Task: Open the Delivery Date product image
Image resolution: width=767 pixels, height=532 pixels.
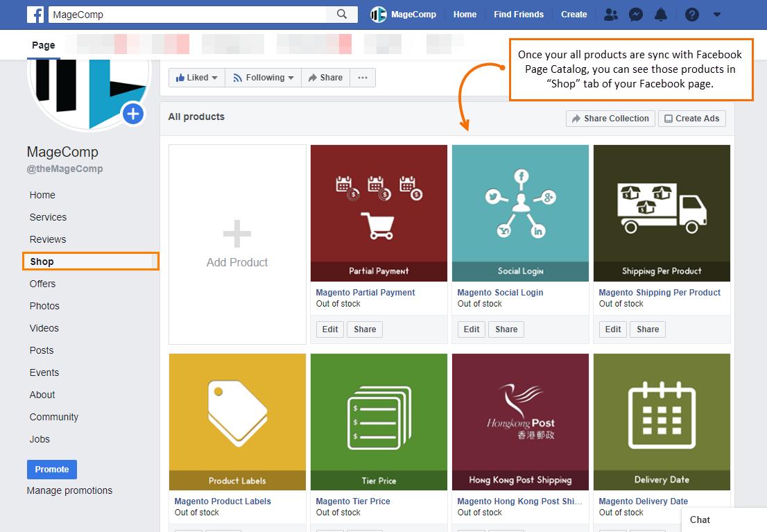Action: tap(662, 422)
